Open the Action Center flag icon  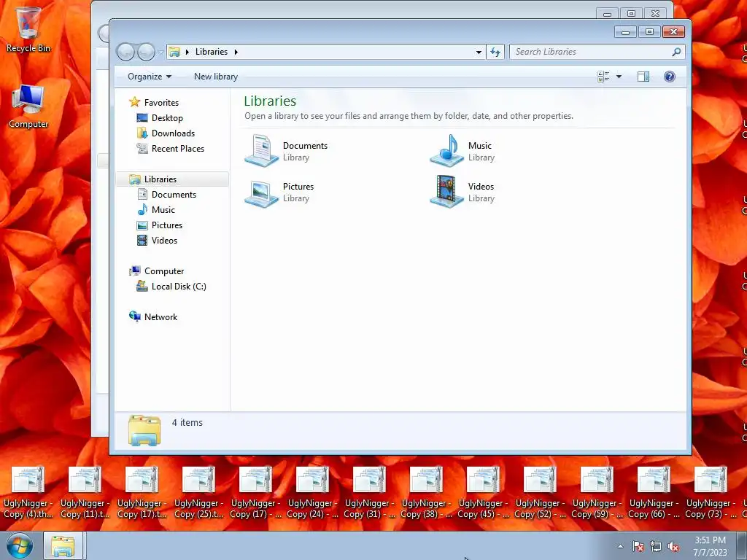638,546
